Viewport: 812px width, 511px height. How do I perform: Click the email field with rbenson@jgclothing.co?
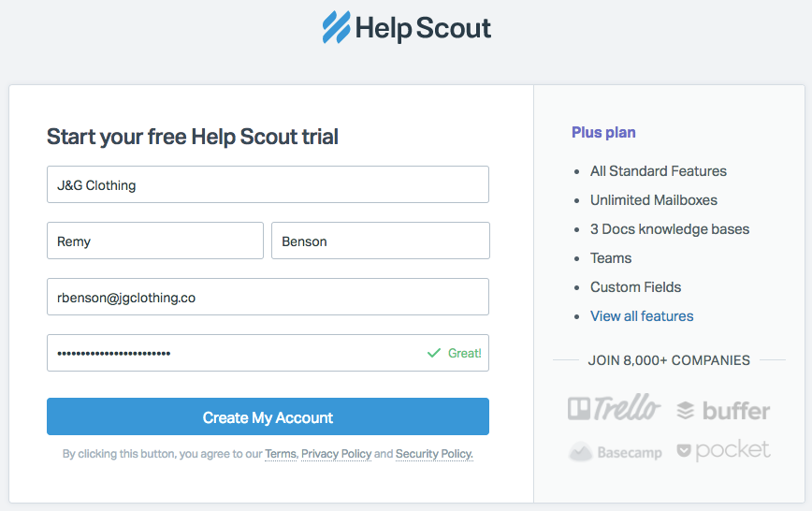pos(268,297)
